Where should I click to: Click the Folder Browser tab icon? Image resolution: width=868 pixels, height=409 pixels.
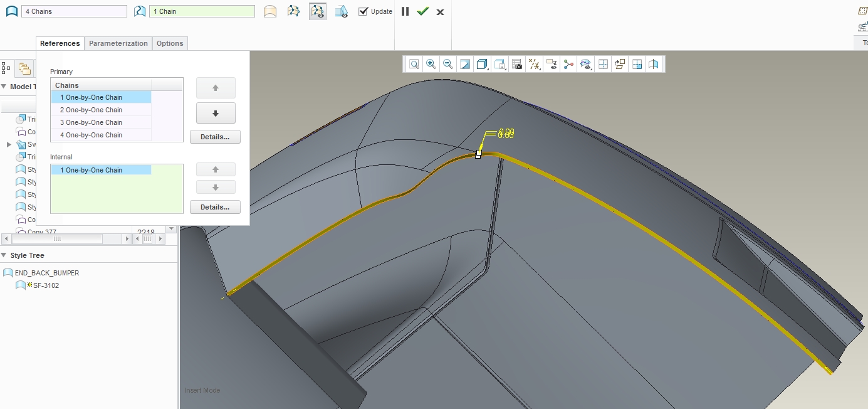click(24, 68)
